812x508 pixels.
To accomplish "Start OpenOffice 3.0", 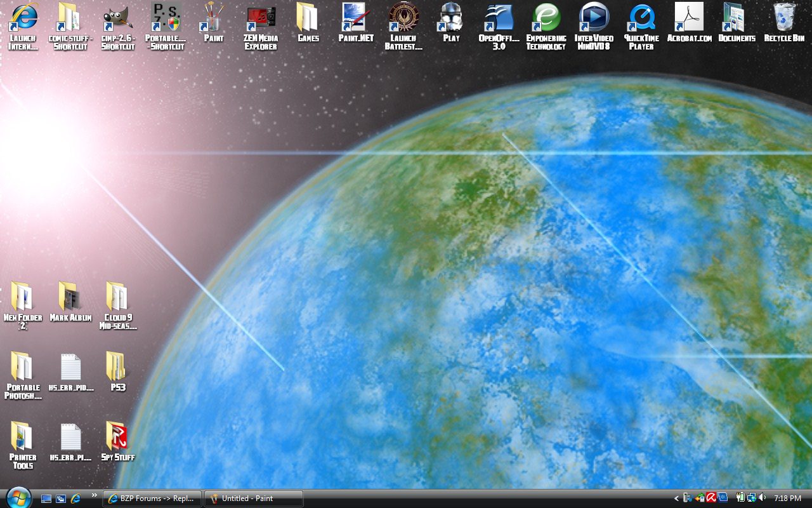I will pyautogui.click(x=498, y=19).
